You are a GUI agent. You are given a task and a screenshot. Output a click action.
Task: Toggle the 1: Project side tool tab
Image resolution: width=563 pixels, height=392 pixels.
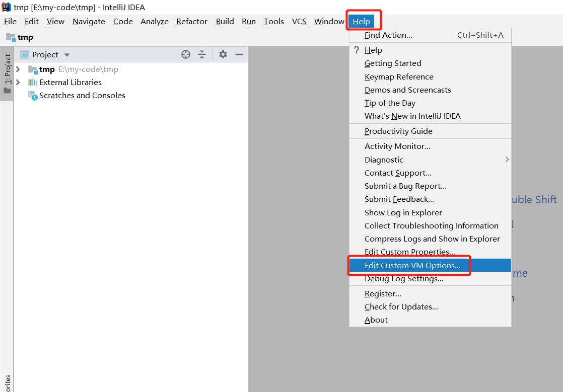(7, 73)
